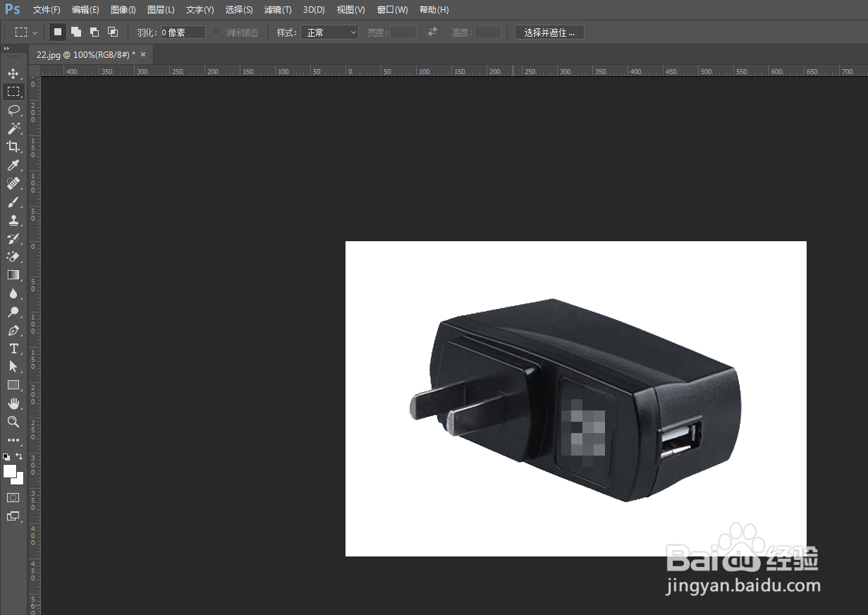Click the background color swatch

pyautogui.click(x=20, y=480)
